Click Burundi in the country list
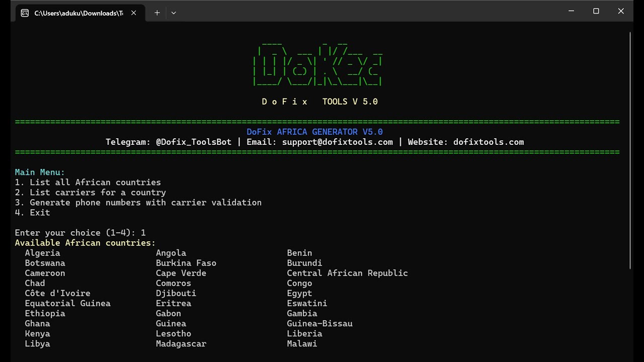The image size is (644, 362). 304,263
